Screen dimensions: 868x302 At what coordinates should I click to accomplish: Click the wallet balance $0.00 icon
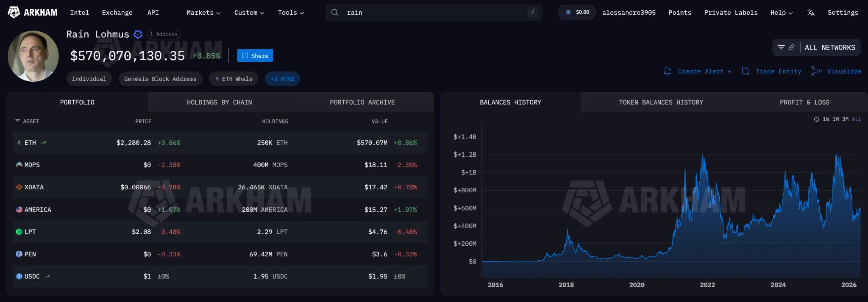point(568,12)
